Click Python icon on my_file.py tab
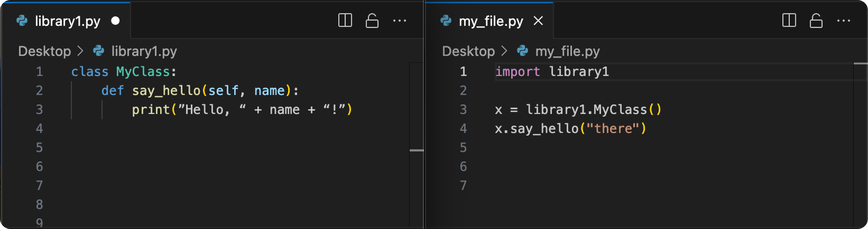Screen dimensions: 868x229 click(x=445, y=21)
